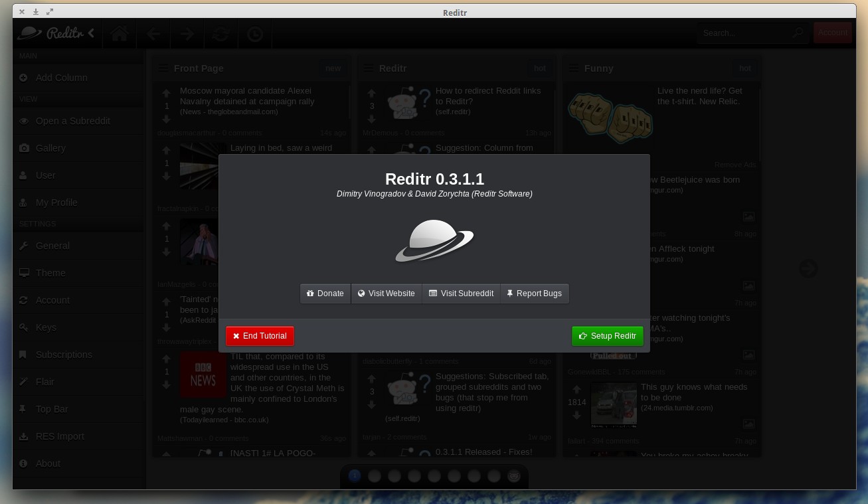Upvote the Moscow mayoral candidate post
This screenshot has width=868, height=504.
pyautogui.click(x=167, y=94)
